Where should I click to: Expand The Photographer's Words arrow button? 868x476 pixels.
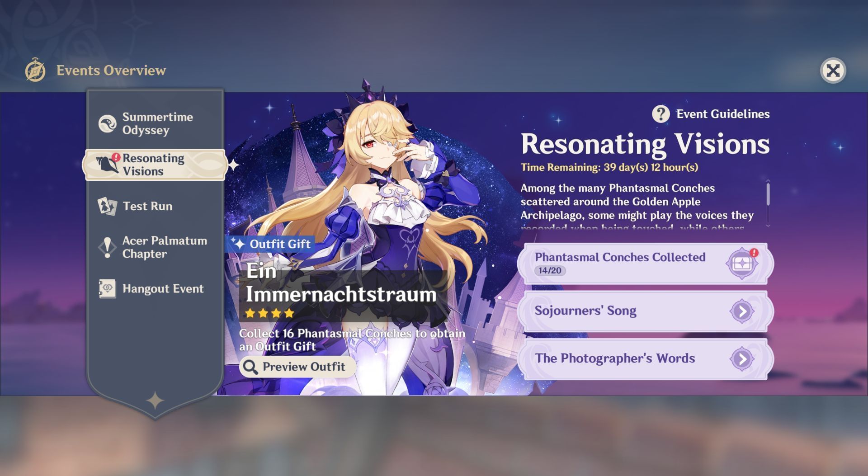tap(741, 359)
